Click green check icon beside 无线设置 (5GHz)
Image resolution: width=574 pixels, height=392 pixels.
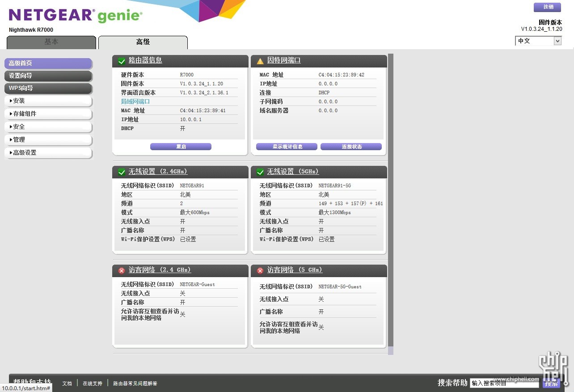tap(260, 172)
